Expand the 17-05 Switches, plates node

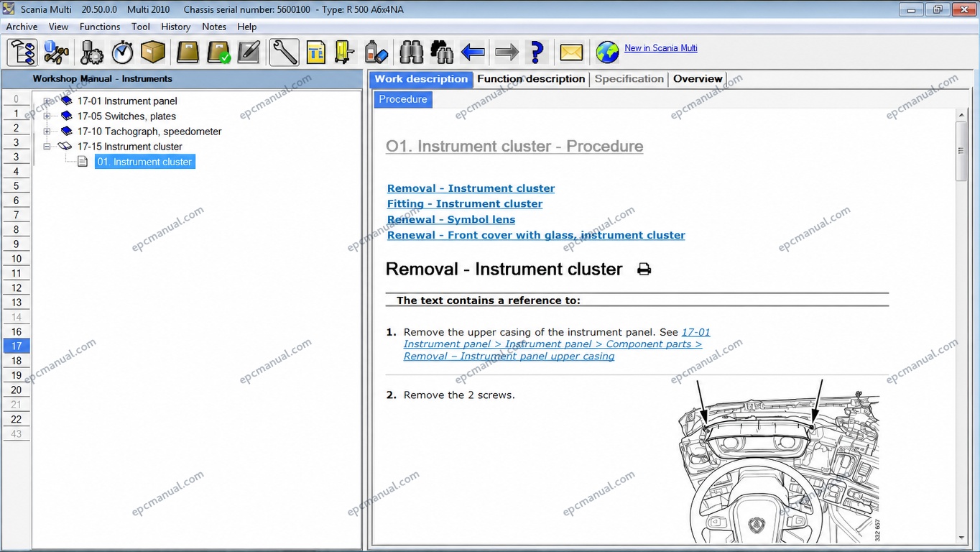[47, 116]
